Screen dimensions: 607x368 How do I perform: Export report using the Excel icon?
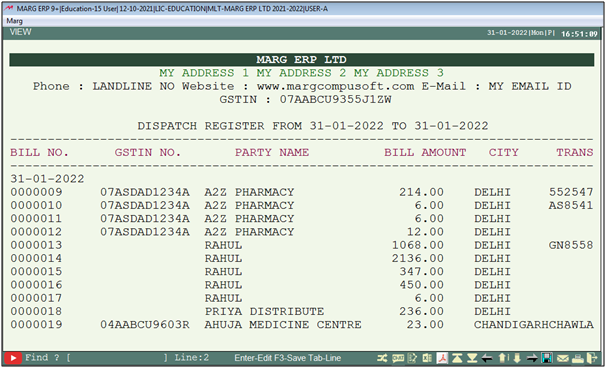click(427, 358)
